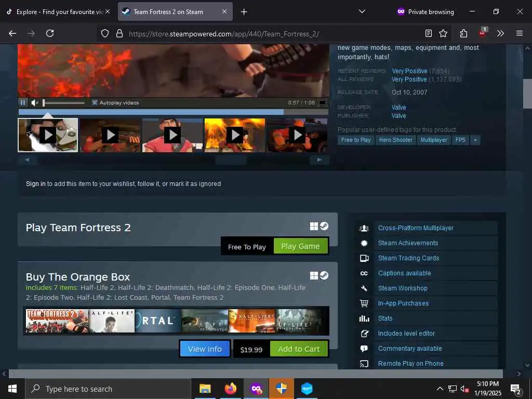
Task: Toggle reader view icon
Action: click(x=429, y=33)
